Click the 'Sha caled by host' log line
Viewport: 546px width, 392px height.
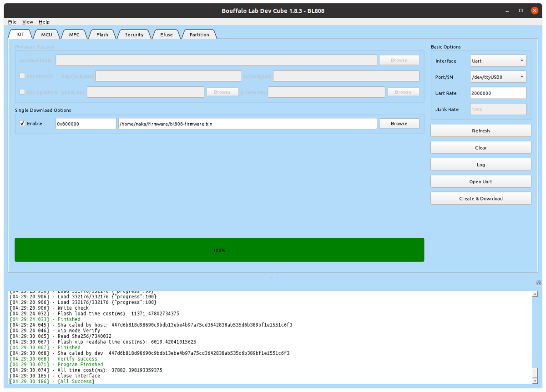click(x=151, y=325)
